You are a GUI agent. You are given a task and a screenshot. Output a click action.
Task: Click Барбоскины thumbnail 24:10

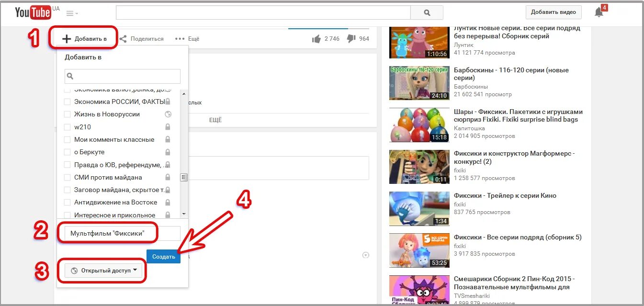419,83
